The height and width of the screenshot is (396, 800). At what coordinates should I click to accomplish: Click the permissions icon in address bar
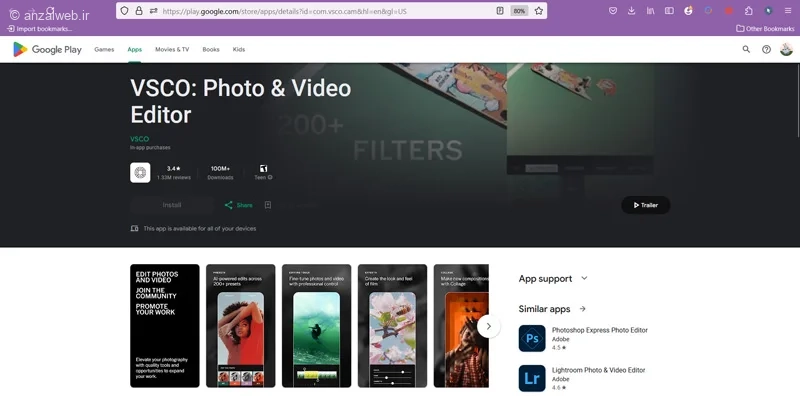153,11
